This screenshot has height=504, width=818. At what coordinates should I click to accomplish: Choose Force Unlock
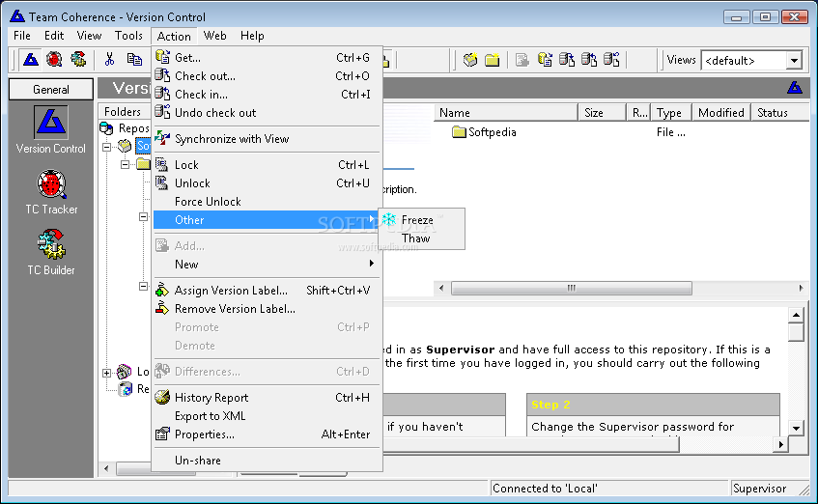pos(268,202)
